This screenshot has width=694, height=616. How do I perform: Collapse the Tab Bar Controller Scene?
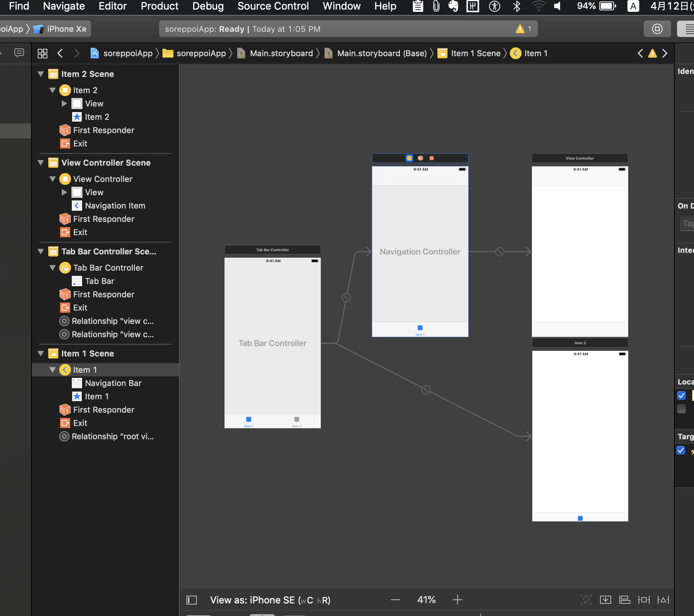click(x=41, y=252)
